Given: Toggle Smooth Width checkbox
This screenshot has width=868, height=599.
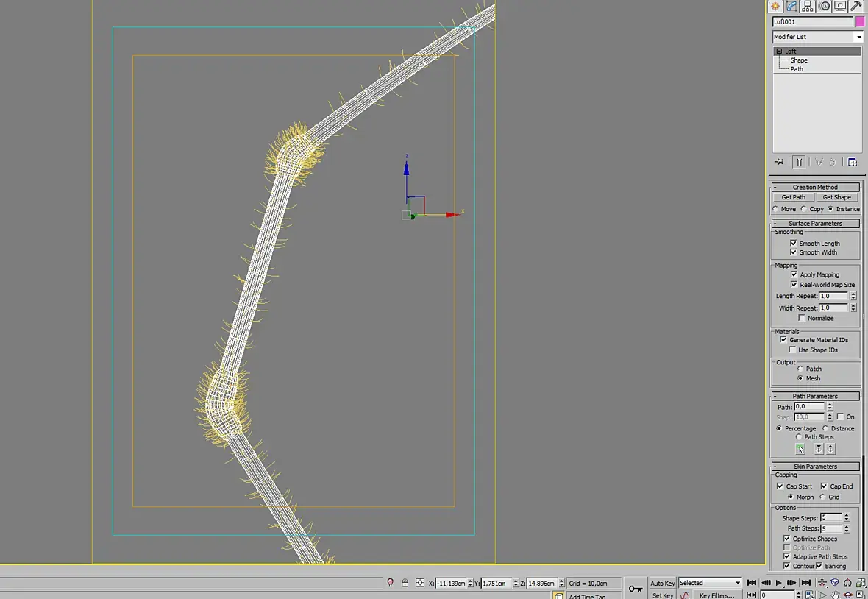Looking at the screenshot, I should click(x=793, y=252).
